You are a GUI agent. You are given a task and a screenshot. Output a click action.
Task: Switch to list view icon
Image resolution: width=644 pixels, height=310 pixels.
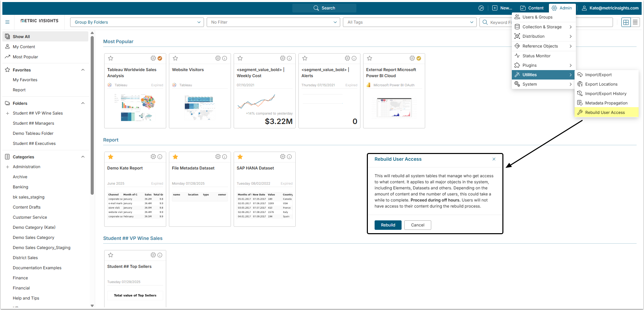(635, 22)
